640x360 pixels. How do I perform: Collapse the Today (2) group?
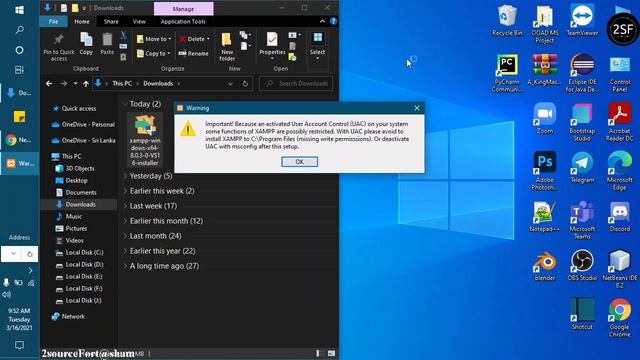click(125, 104)
